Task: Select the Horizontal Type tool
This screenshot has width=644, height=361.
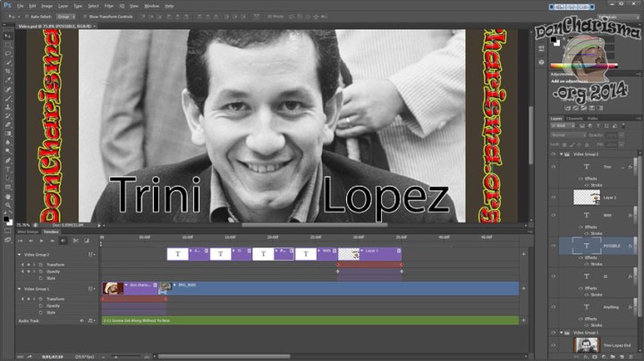Action: pyautogui.click(x=8, y=167)
